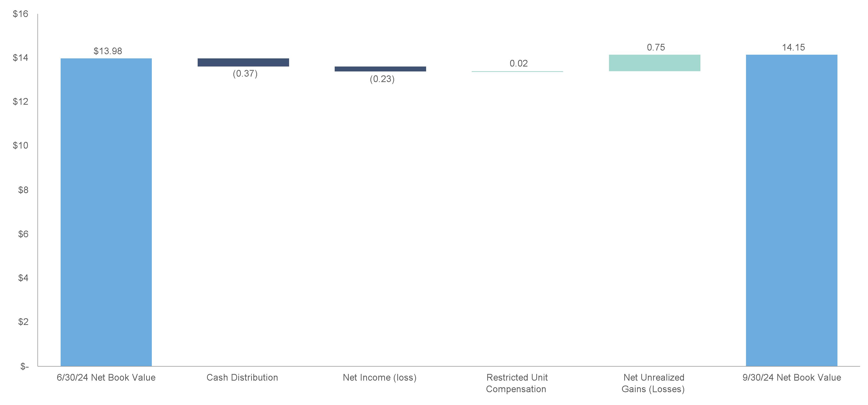Image resolution: width=868 pixels, height=405 pixels.
Task: Select the thin Restricted Unit Compensation bar
Action: tap(517, 71)
